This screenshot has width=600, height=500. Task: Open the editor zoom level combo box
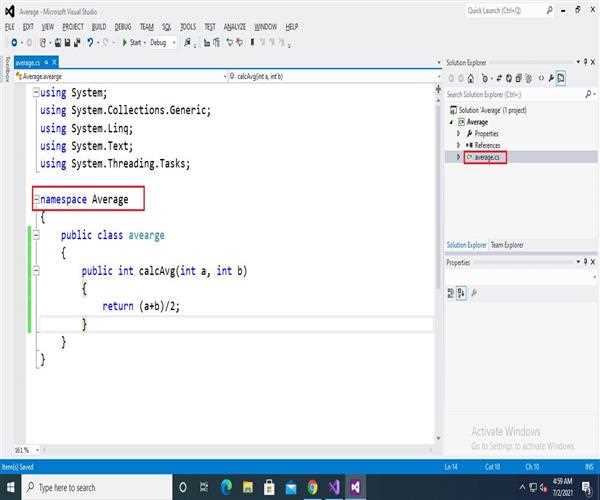(x=22, y=450)
